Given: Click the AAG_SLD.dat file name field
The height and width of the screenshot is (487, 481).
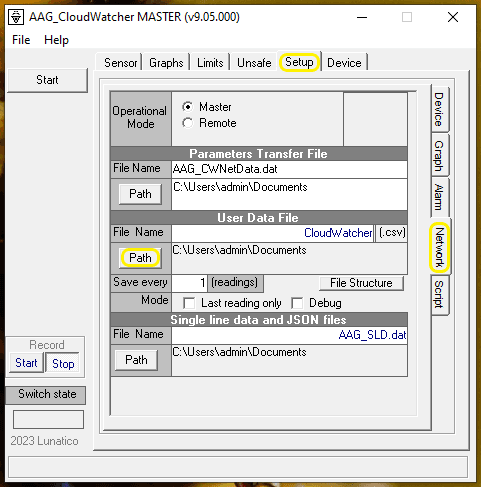Looking at the screenshot, I should (289, 335).
